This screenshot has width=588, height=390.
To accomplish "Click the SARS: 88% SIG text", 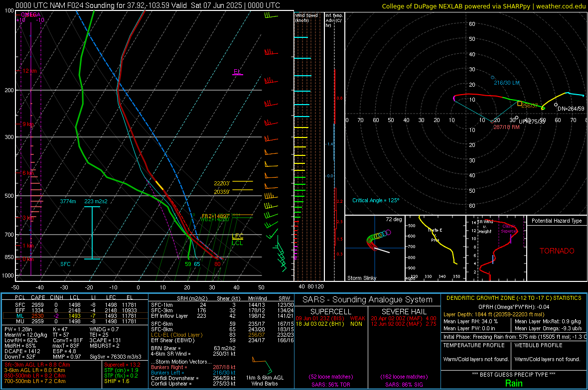I will click(404, 385).
